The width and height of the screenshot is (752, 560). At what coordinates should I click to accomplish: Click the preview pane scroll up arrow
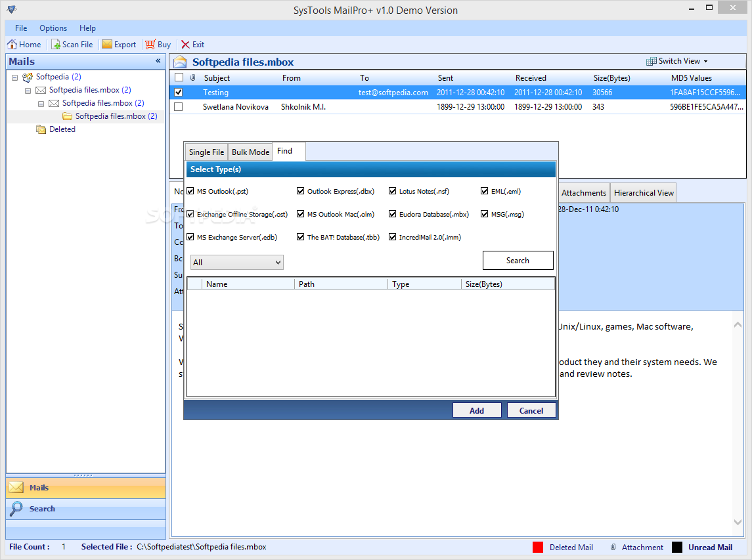pyautogui.click(x=738, y=325)
